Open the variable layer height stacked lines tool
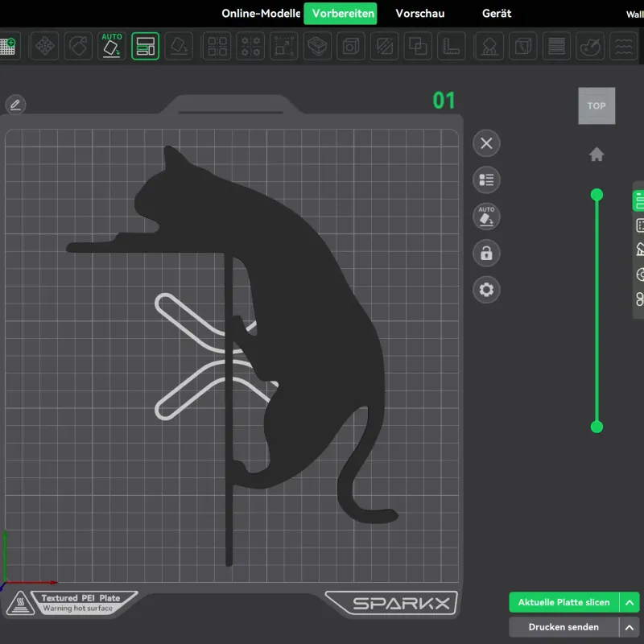Image resolution: width=644 pixels, height=644 pixels. pyautogui.click(x=556, y=46)
